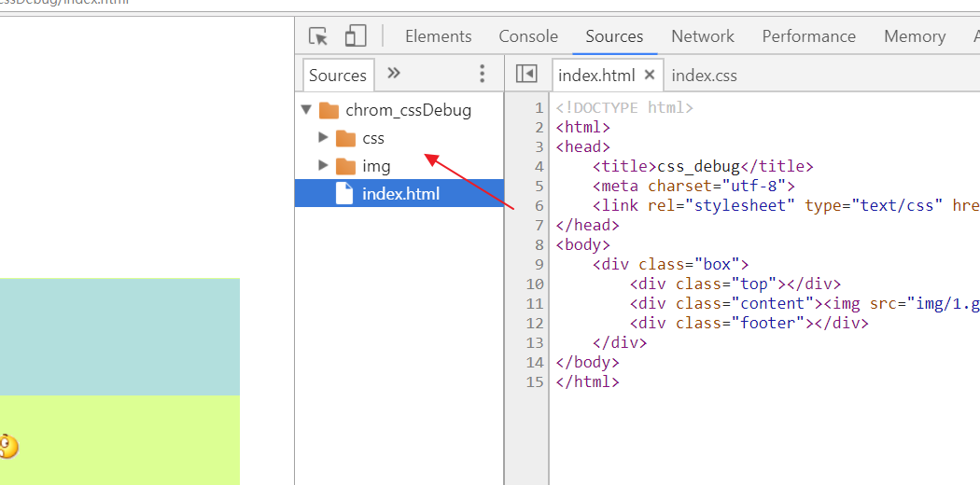This screenshot has height=485, width=980.
Task: Select the img folder row label
Action: coord(376,166)
